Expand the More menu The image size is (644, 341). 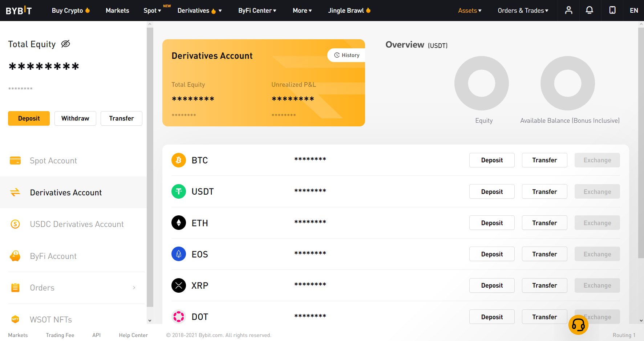[x=302, y=11]
